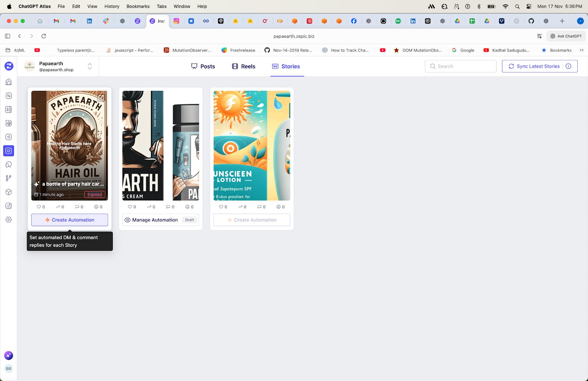Click the Expired badge on hair oil story
The height and width of the screenshot is (381, 588).
tap(95, 195)
